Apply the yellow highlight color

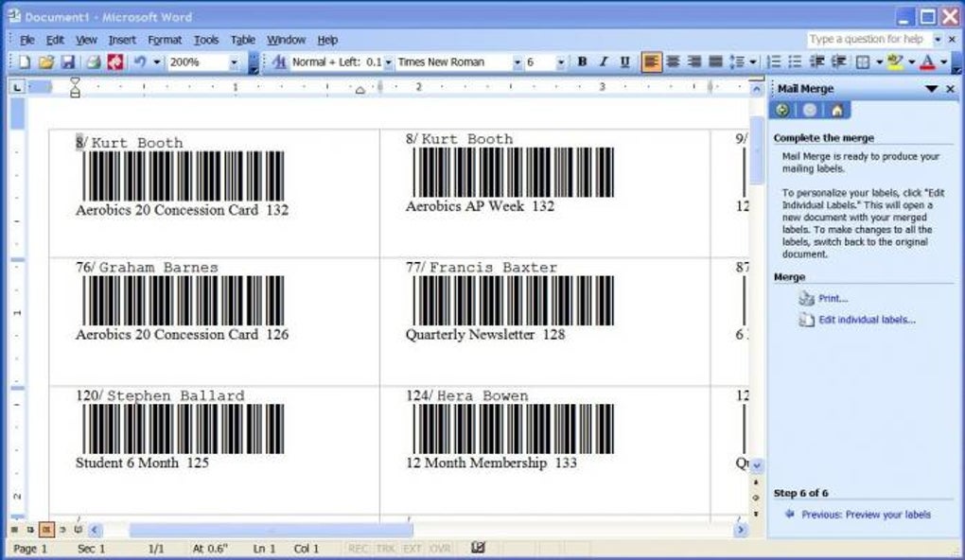(895, 61)
